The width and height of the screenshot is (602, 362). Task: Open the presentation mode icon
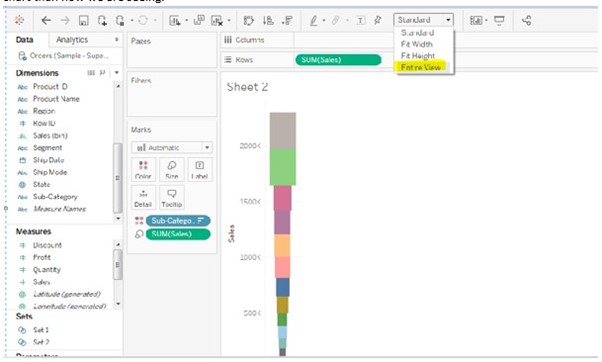point(499,20)
